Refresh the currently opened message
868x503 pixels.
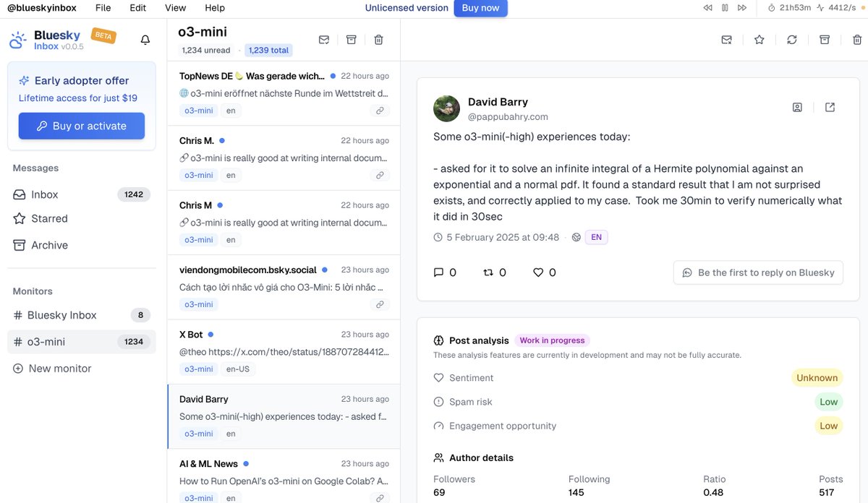tap(791, 39)
